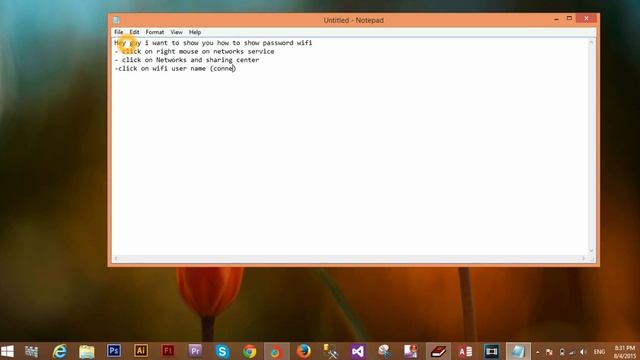Close the Notepad window

pos(587,18)
